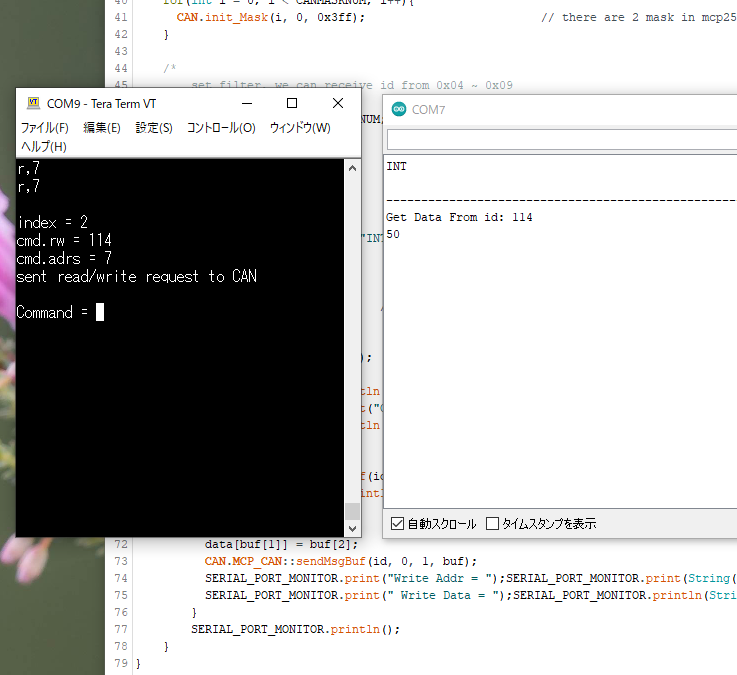Click the 'cmd.rw = 114' terminal line
Viewport: 737px width, 675px height.
click(x=64, y=240)
